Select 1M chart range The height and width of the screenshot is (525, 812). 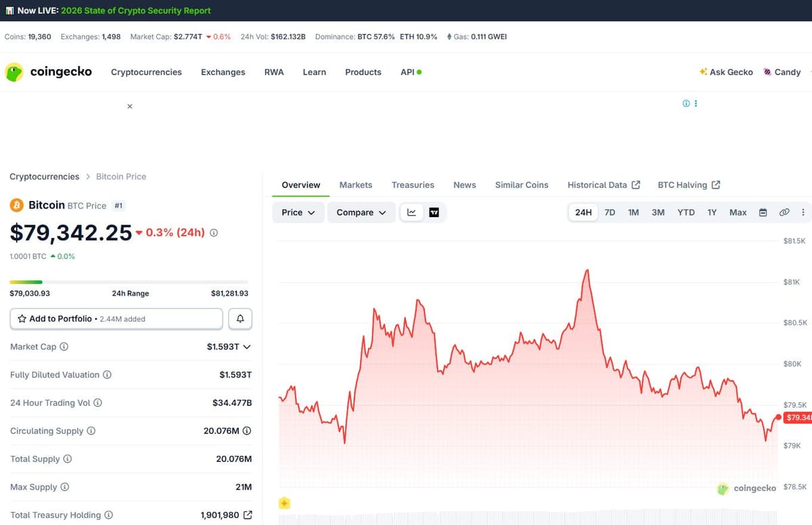pos(633,212)
